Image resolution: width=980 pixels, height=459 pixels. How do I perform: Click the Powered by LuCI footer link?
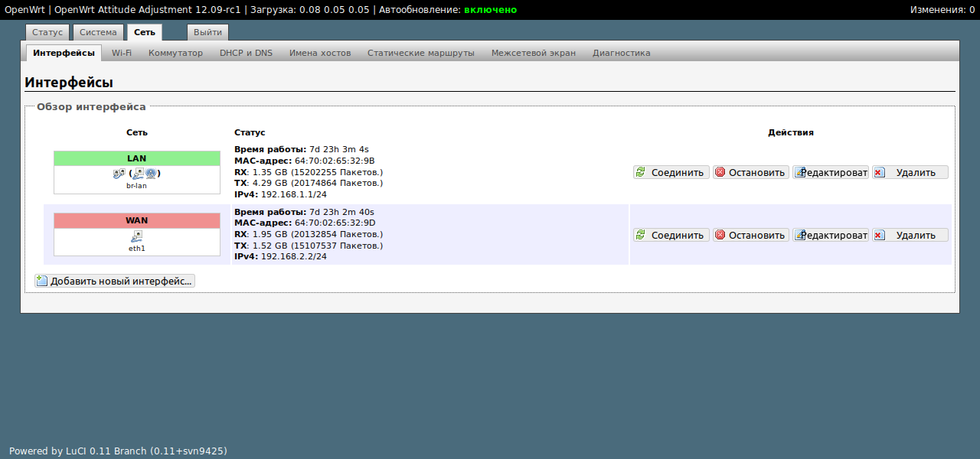118,451
